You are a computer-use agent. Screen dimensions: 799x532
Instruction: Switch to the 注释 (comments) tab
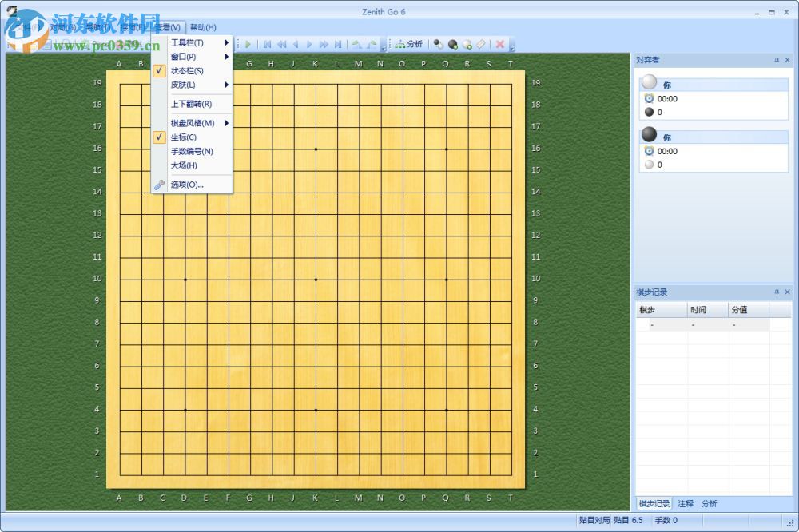pyautogui.click(x=684, y=503)
